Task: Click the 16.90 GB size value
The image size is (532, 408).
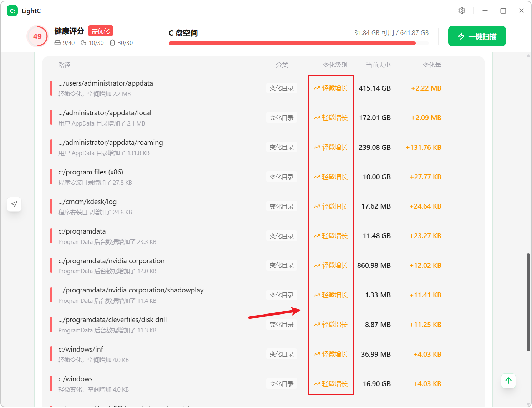Action: click(377, 384)
